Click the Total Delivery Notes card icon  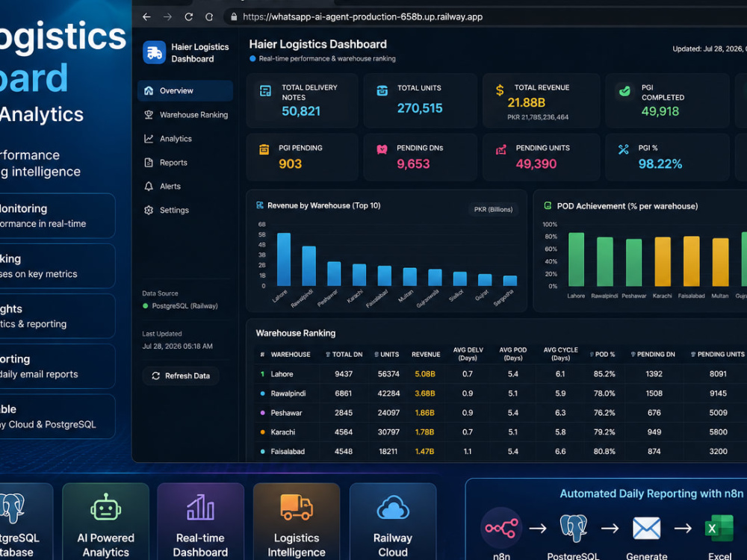coord(265,90)
